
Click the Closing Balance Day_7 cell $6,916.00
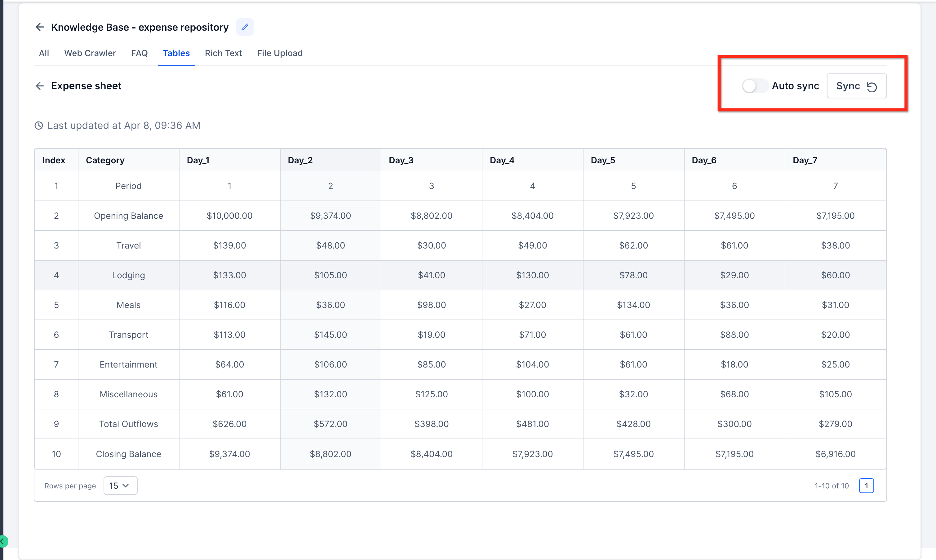tap(835, 454)
